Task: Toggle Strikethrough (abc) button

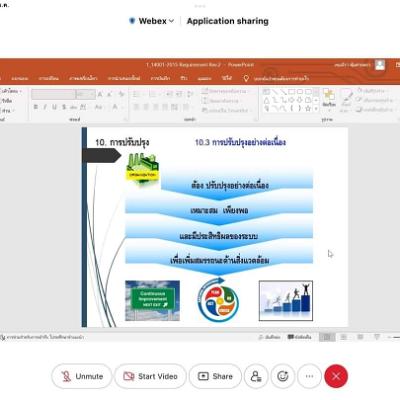Action: tap(73, 107)
